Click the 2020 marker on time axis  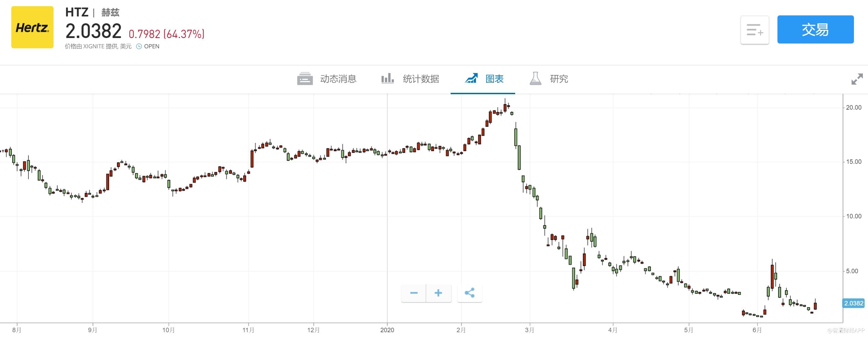pyautogui.click(x=387, y=330)
